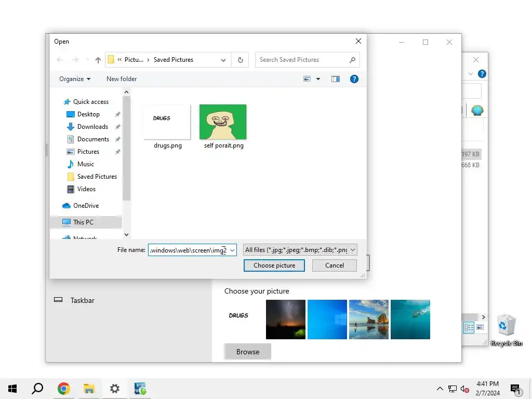Switch background window to large icons view
The image size is (532, 399).
480,328
